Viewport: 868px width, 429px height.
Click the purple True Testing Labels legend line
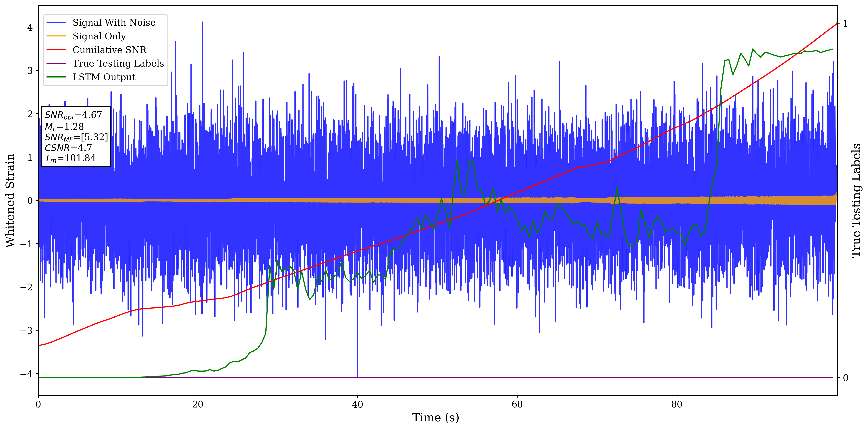[56, 63]
